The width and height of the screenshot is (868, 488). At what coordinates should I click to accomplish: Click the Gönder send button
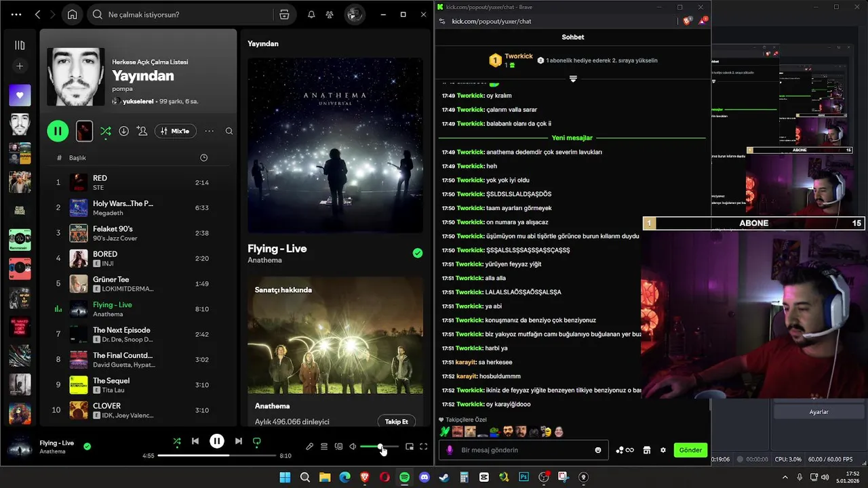[690, 450]
